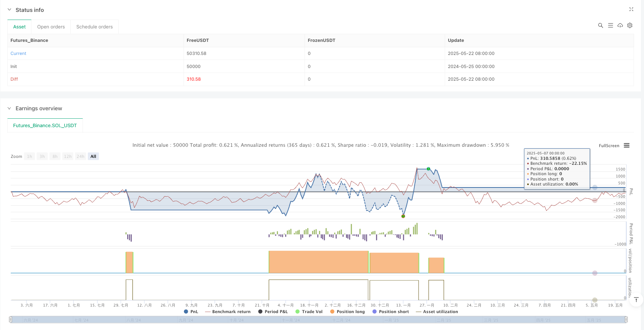644x330 pixels.
Task: Set chart zoom to 24h
Action: pyautogui.click(x=80, y=156)
